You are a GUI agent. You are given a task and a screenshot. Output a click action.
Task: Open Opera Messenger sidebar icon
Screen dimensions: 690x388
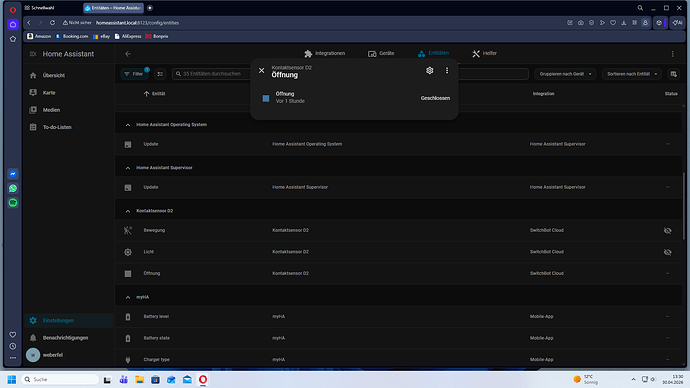point(13,174)
